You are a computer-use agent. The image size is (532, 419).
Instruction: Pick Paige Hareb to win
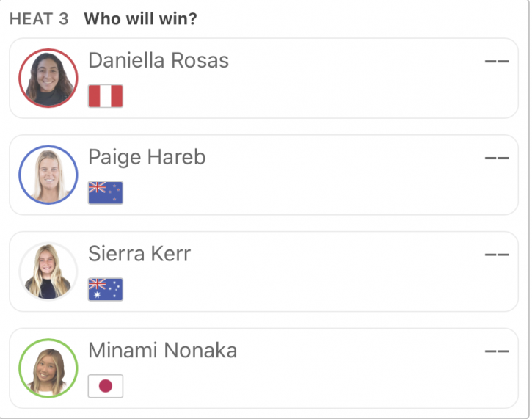pos(263,175)
